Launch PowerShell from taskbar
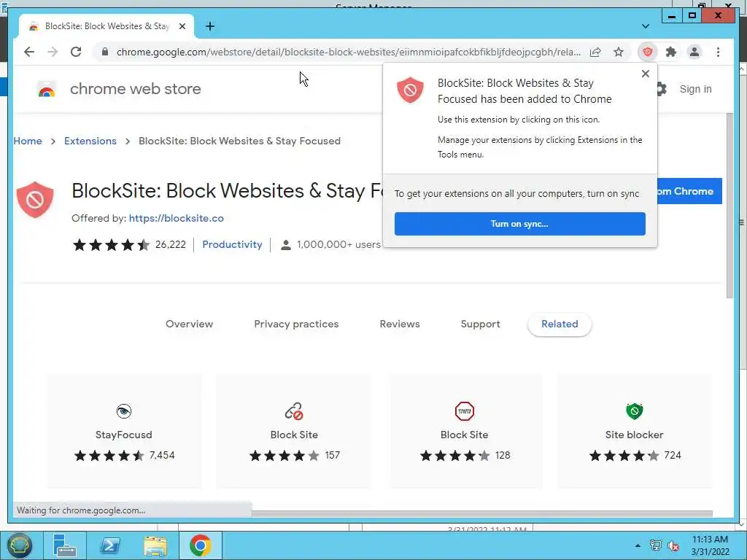Viewport: 747px width, 560px height. [x=110, y=545]
